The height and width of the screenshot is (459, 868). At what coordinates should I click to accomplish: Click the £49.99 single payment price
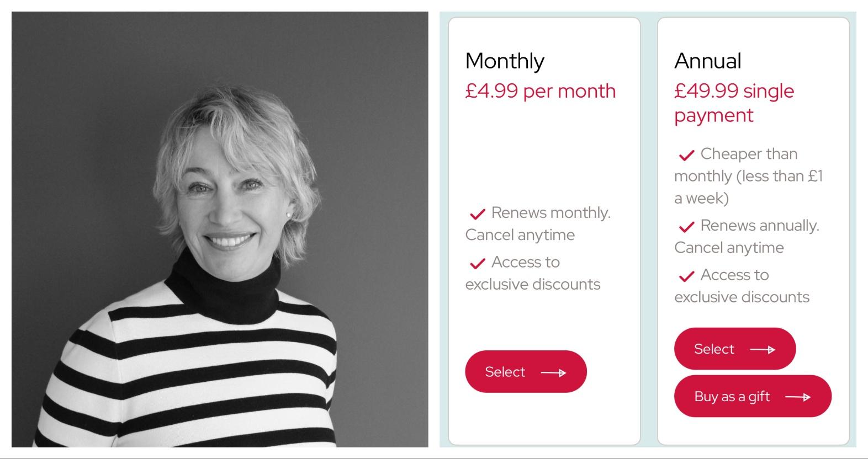tap(734, 103)
